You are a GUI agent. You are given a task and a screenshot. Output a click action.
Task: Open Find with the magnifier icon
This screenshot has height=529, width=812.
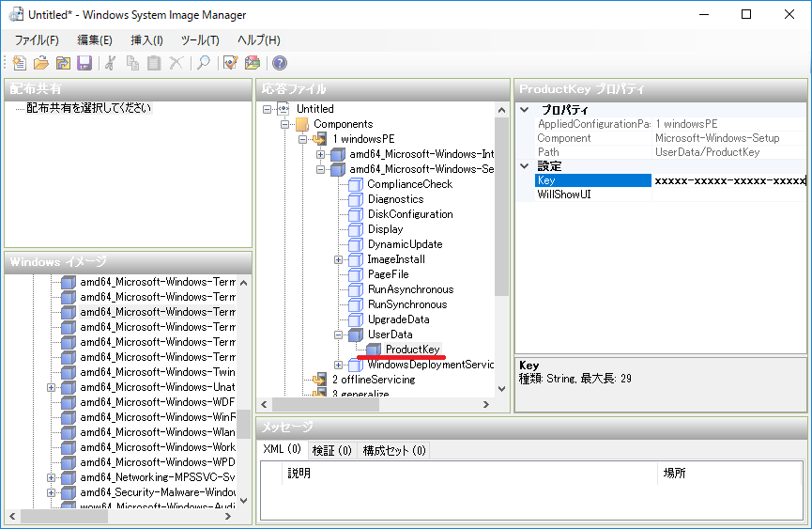tap(204, 63)
